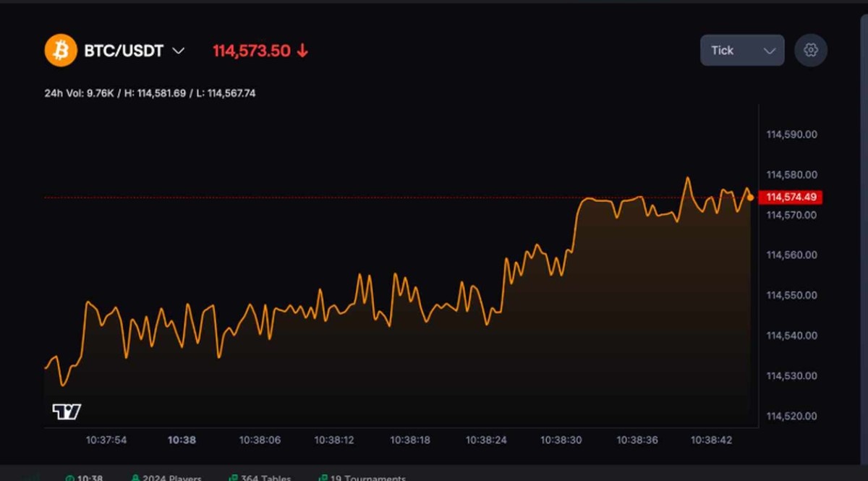868x481 pixels.
Task: Click the 114,590.00 price axis label
Action: [791, 135]
